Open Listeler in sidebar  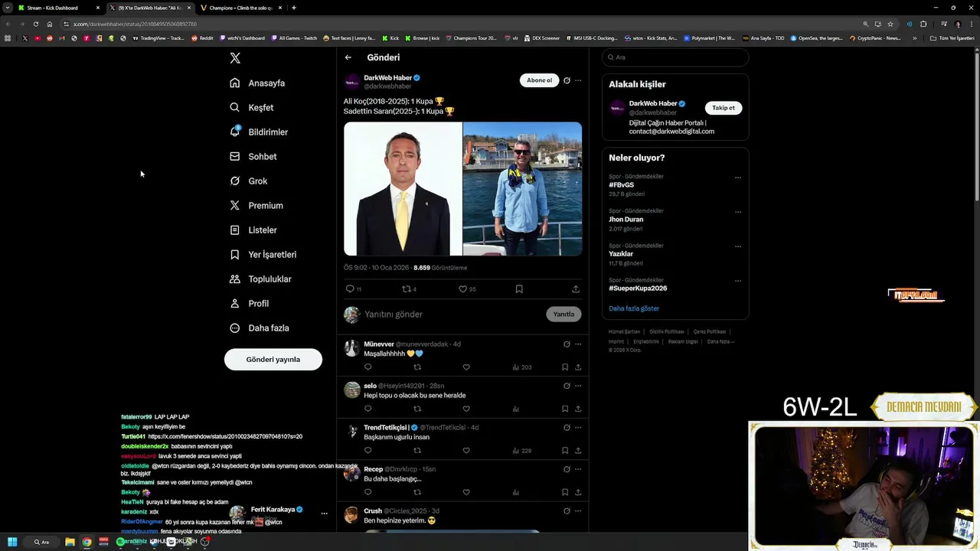(x=253, y=230)
